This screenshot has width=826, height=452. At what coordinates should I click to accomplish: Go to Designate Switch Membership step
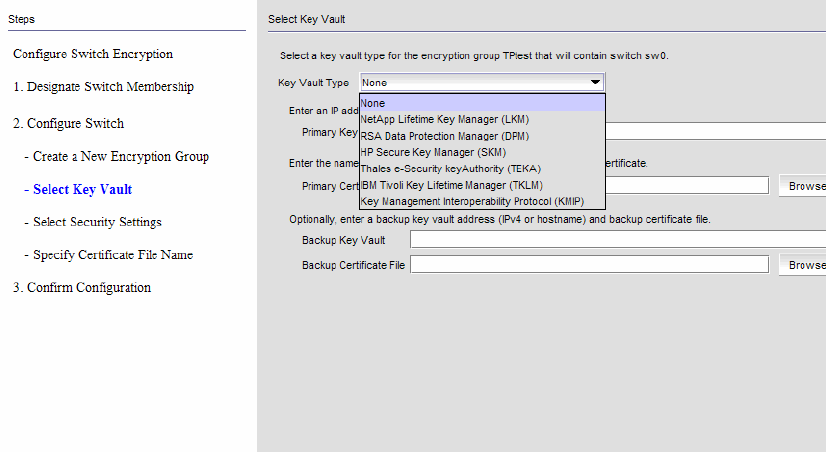click(x=103, y=87)
